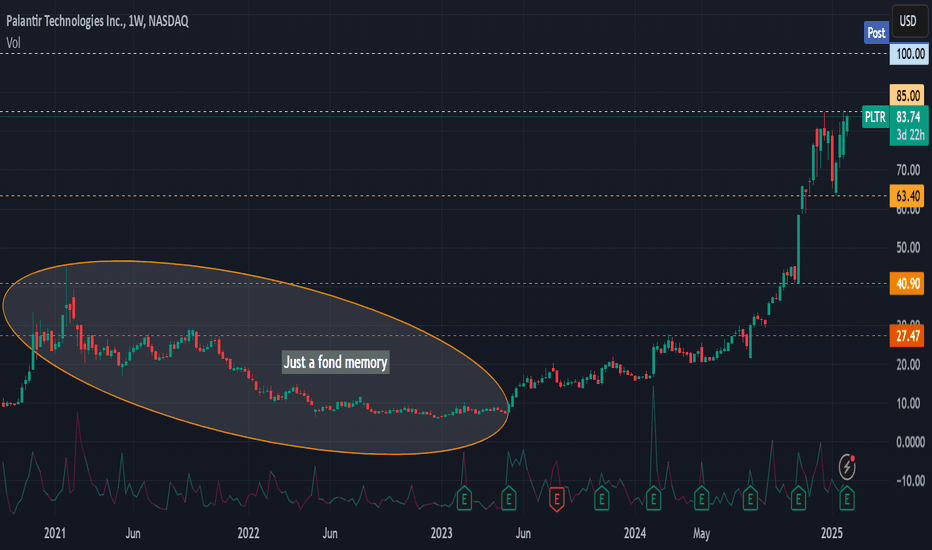The height and width of the screenshot is (550, 932).
Task: Click the 0.0000 price axis value
Action: click(x=910, y=442)
